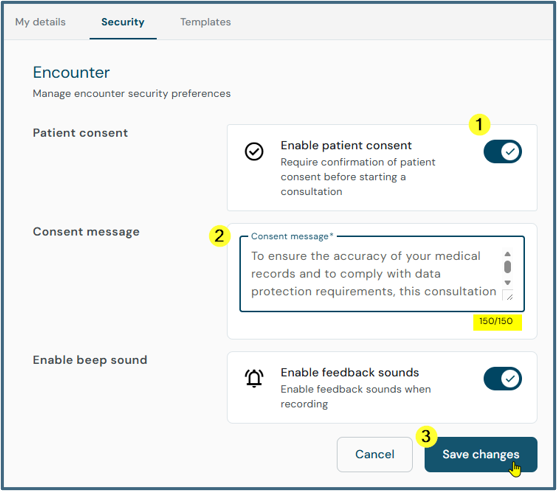Screen dimensions: 557x491
Task: Click consent message scrollbar up arrow
Action: click(508, 254)
